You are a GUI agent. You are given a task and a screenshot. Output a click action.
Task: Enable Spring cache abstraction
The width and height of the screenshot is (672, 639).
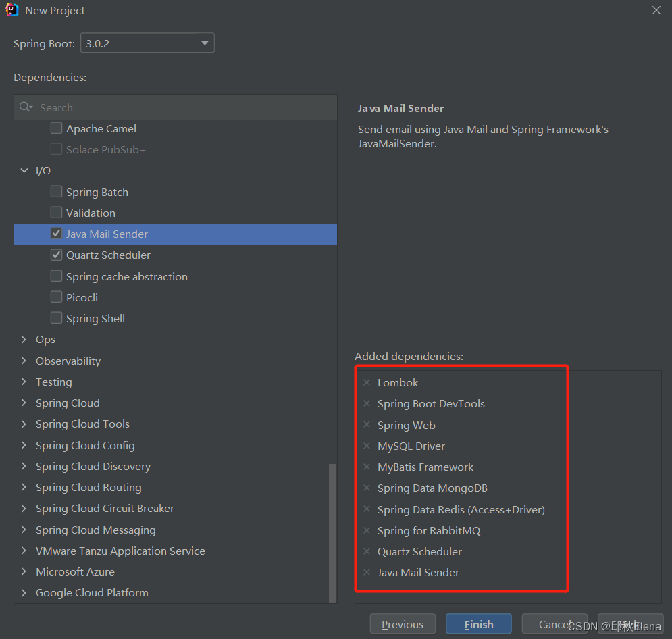(x=56, y=276)
